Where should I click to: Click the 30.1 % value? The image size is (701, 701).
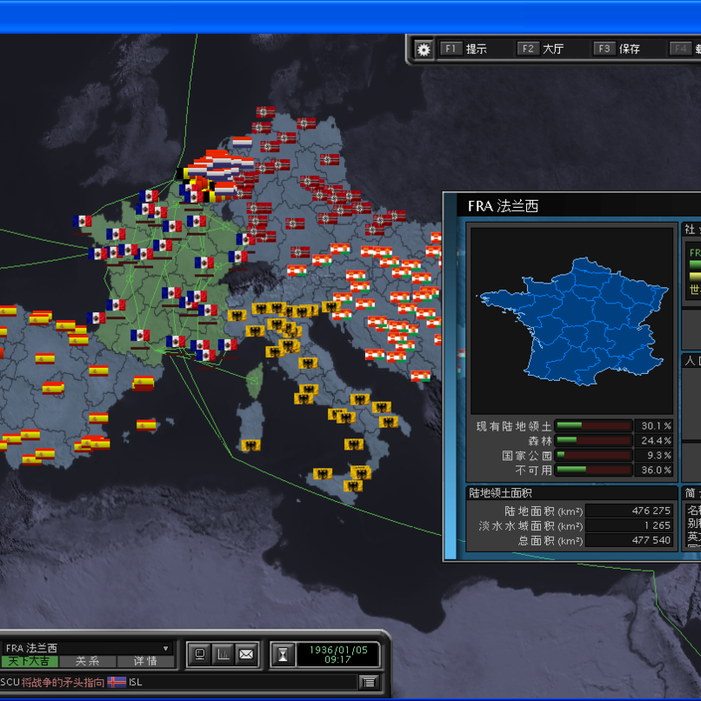click(654, 426)
